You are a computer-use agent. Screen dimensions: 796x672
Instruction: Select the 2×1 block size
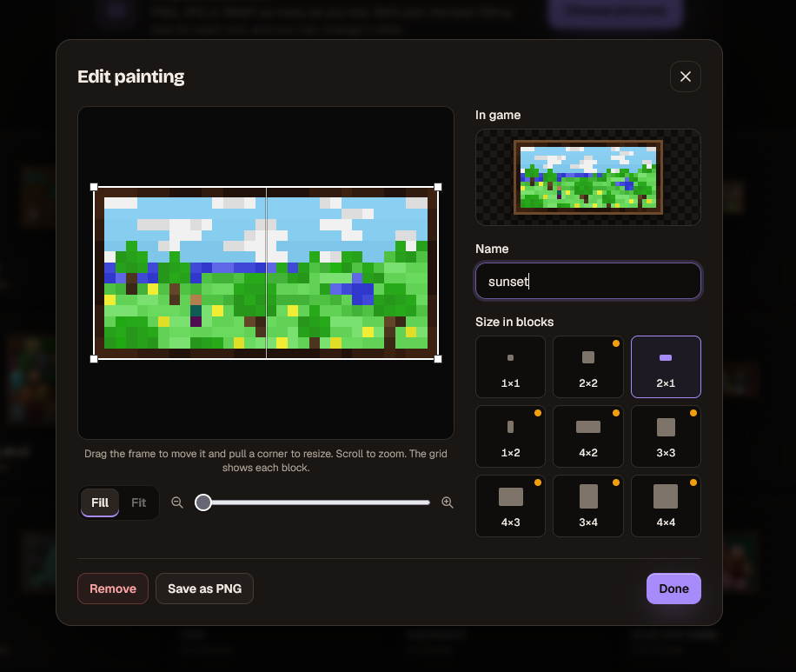(666, 367)
